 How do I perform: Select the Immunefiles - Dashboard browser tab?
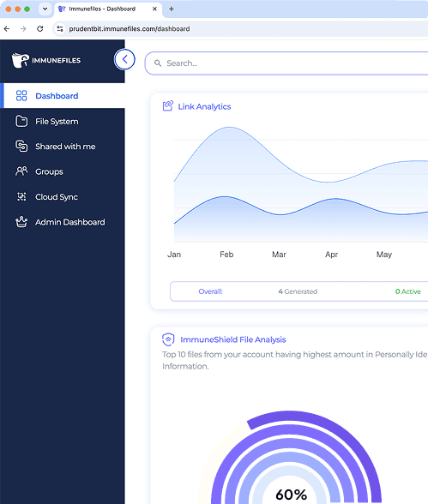[x=108, y=9]
